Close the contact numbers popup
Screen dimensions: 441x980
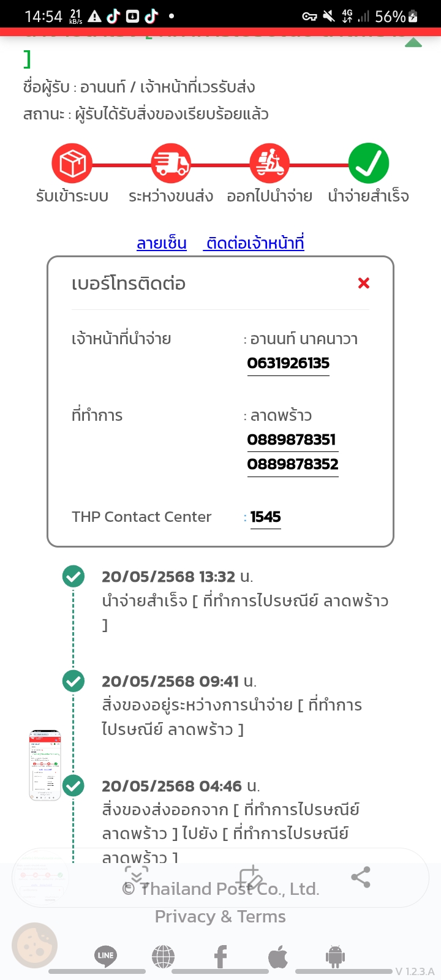click(x=364, y=283)
